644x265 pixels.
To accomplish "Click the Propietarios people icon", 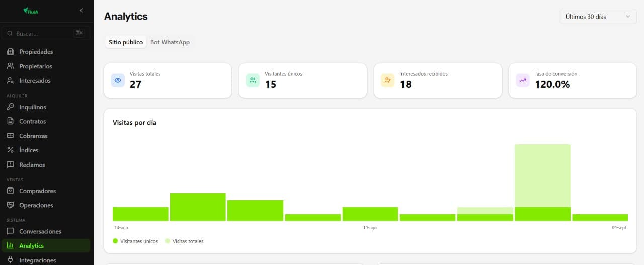I will 10,66.
